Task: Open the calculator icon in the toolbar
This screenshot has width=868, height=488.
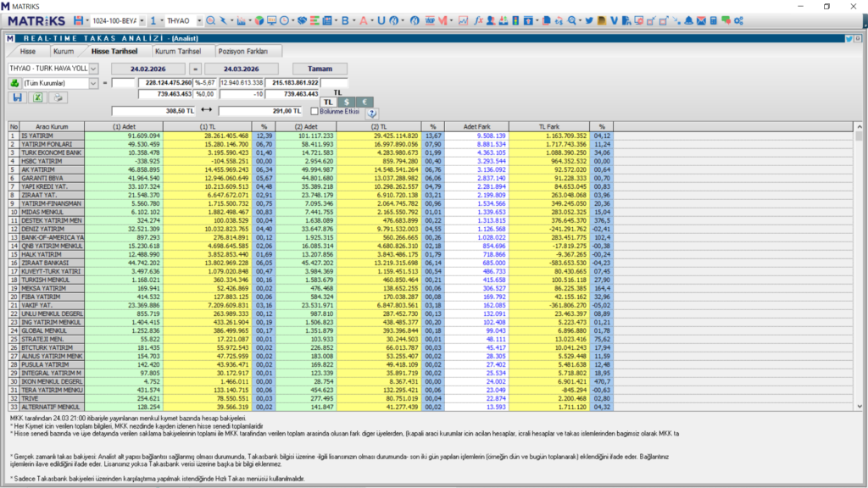Action: 714,20
